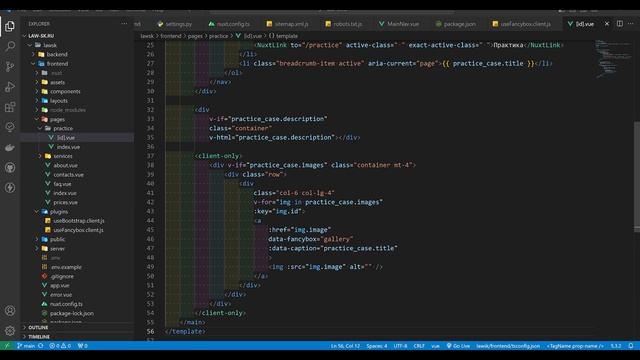Click the vue language mode indicator
The width and height of the screenshot is (640, 360).
(x=436, y=346)
